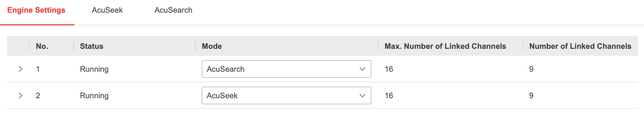Click linked channels value 9 for engine 2
644x117 pixels.
click(531, 95)
